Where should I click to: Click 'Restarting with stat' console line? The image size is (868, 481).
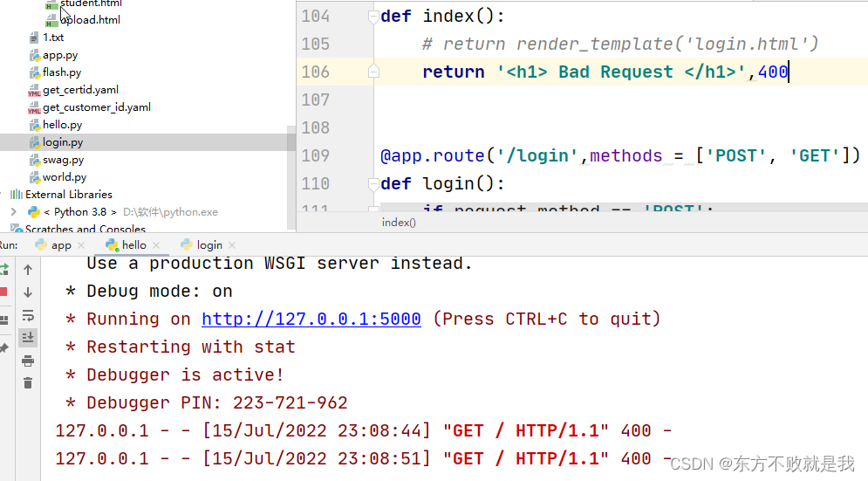pos(181,347)
